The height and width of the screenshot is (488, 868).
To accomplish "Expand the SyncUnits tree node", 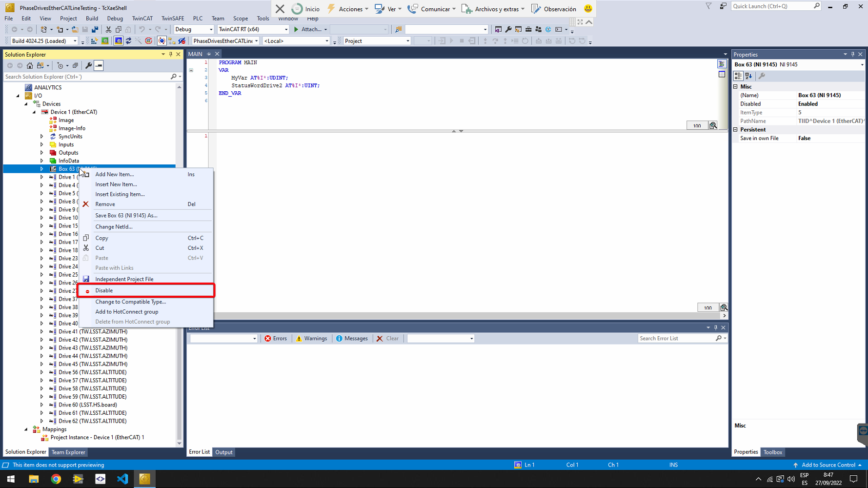I will pyautogui.click(x=42, y=137).
